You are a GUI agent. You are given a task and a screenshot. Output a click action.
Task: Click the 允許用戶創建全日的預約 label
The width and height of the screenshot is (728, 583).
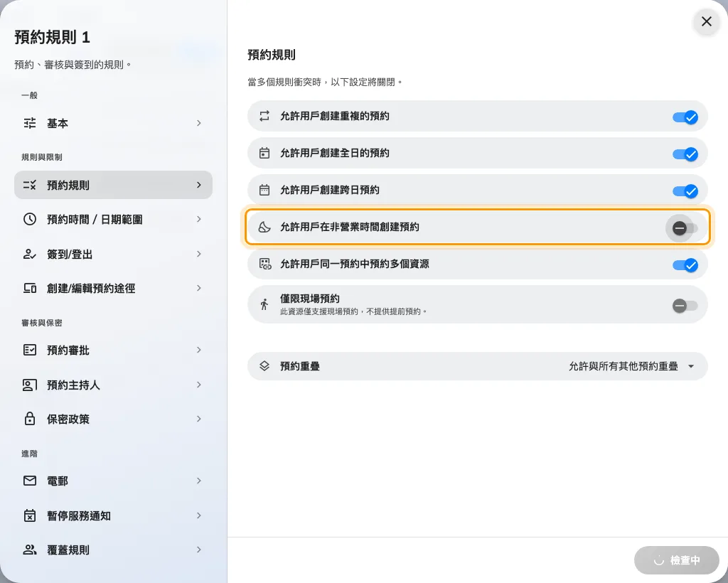[x=335, y=153]
